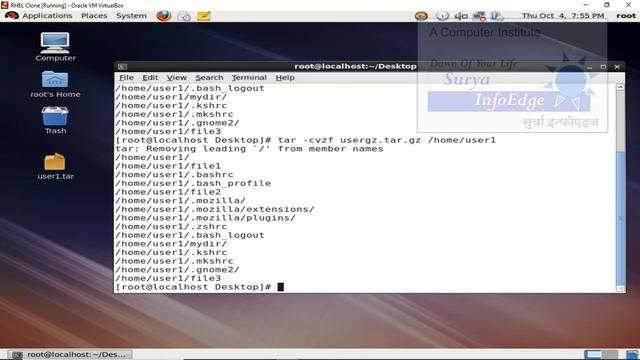Open the System menu
This screenshot has width=640, height=360.
click(x=131, y=16)
